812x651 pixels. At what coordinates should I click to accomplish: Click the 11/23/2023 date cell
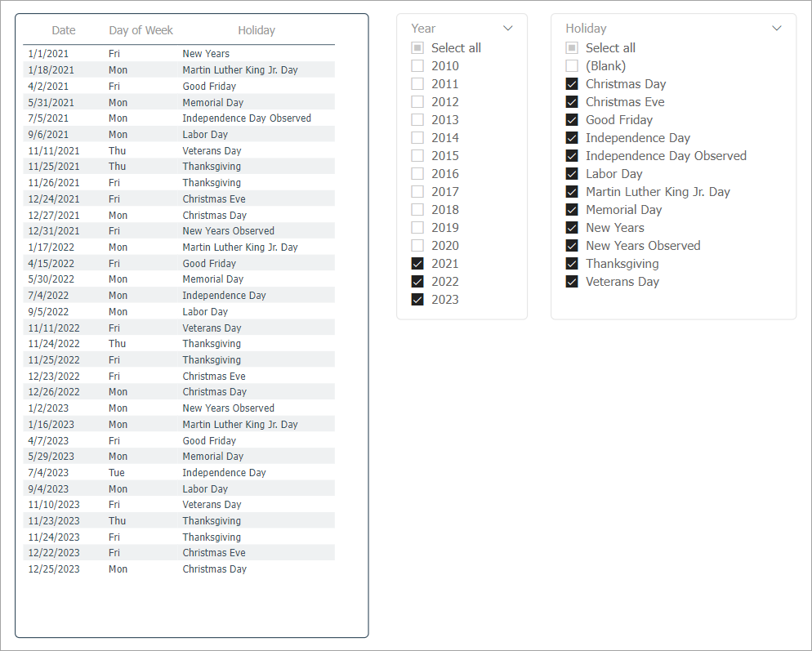pyautogui.click(x=54, y=521)
